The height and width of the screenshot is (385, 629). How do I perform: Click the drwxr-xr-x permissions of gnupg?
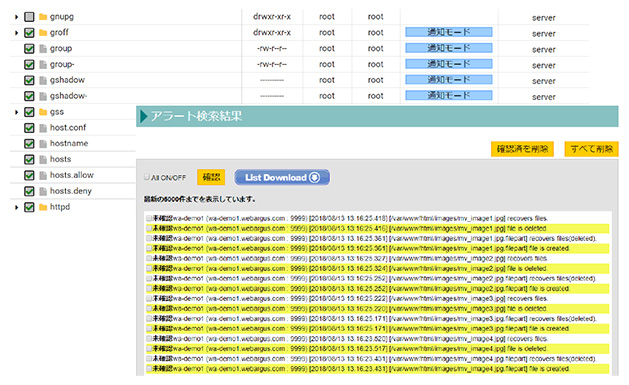272,17
